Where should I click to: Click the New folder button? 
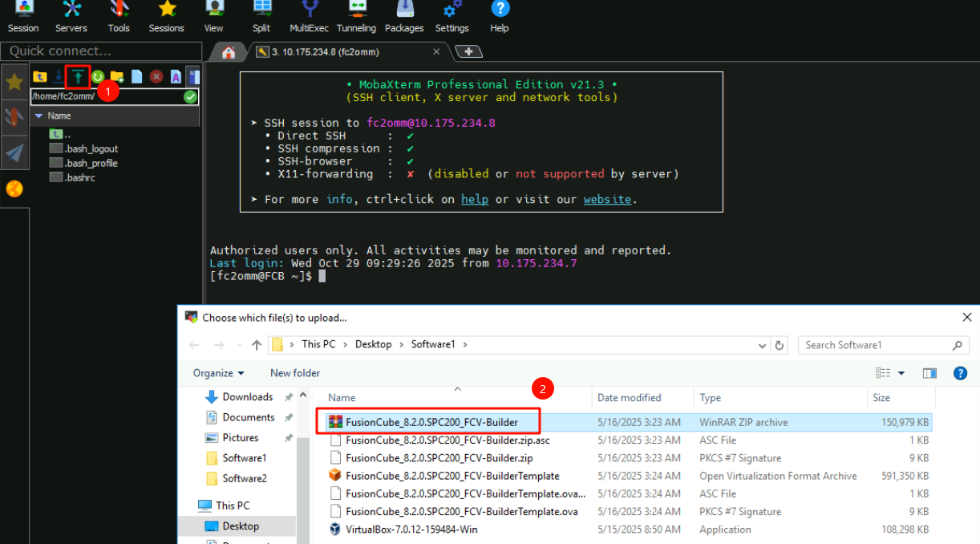click(x=294, y=373)
